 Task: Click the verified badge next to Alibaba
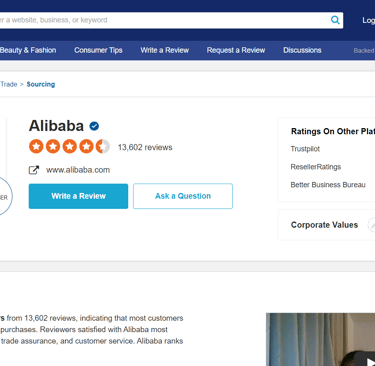pos(94,126)
